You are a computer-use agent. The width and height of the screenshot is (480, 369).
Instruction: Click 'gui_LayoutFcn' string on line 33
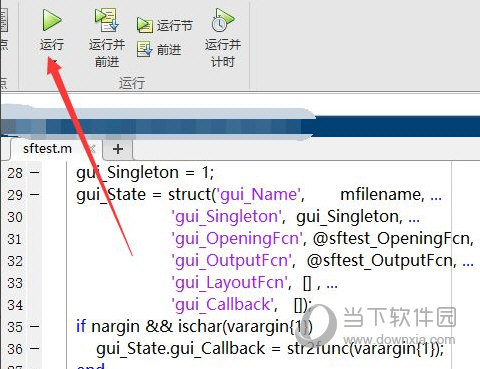(x=229, y=283)
